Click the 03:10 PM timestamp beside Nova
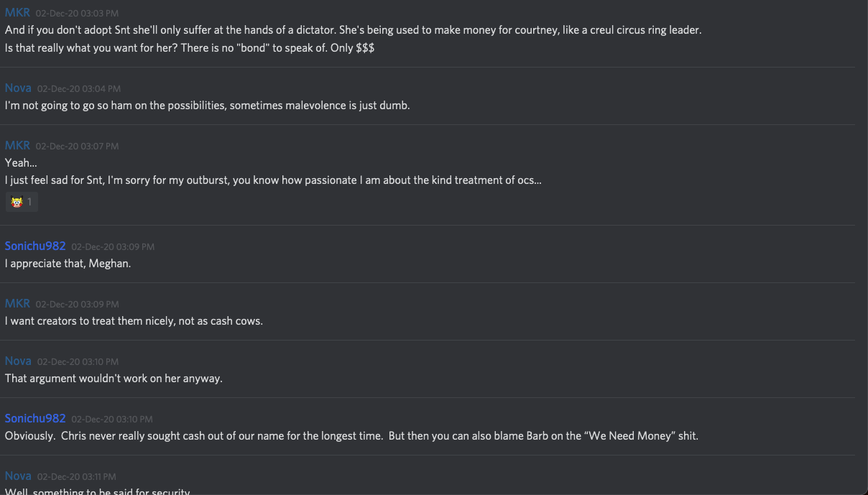868x495 pixels. pyautogui.click(x=78, y=361)
